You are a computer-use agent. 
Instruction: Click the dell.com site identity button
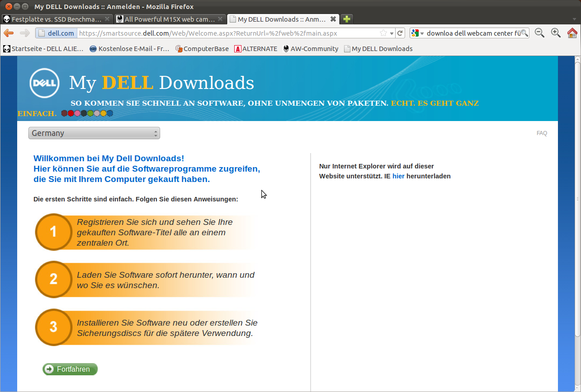pos(56,33)
